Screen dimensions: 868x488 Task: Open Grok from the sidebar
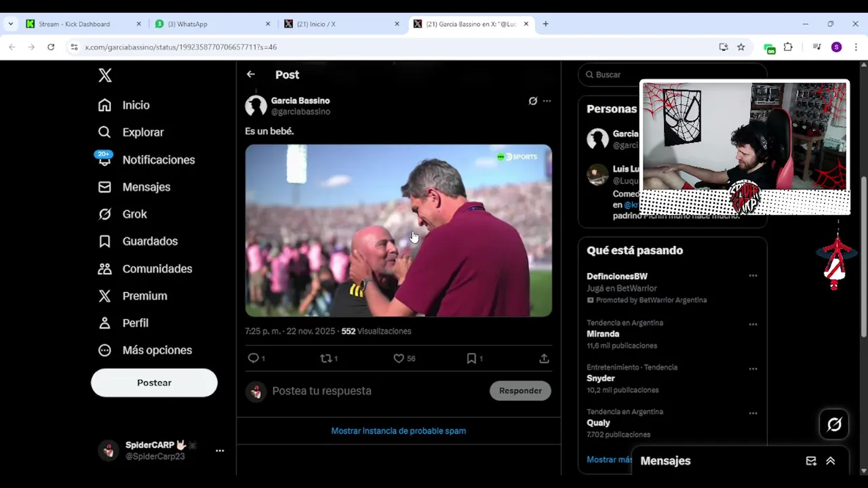(134, 214)
